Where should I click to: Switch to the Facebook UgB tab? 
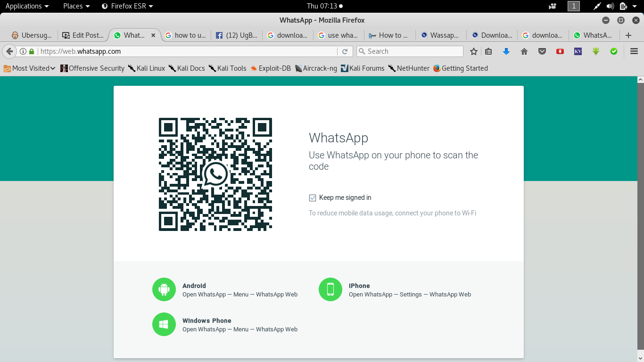pyautogui.click(x=237, y=35)
